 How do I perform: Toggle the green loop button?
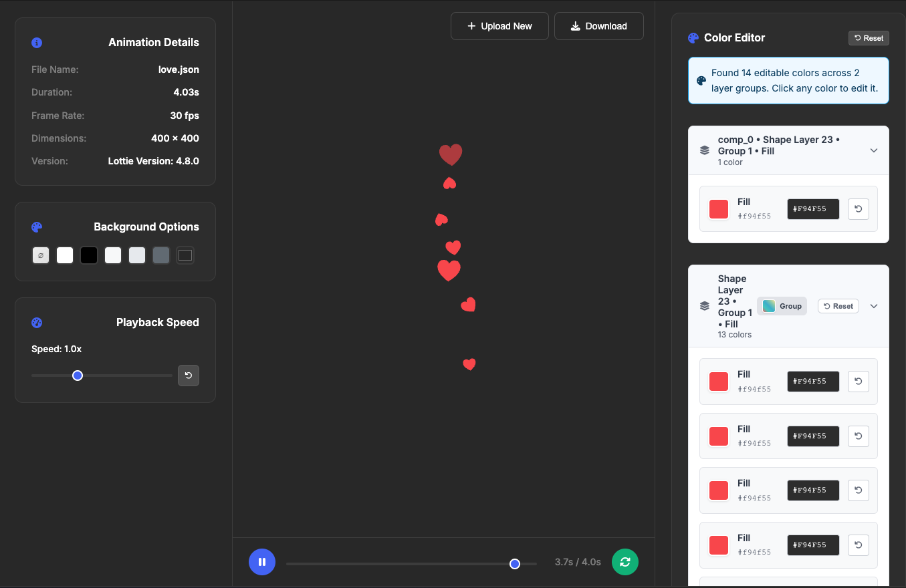point(625,562)
